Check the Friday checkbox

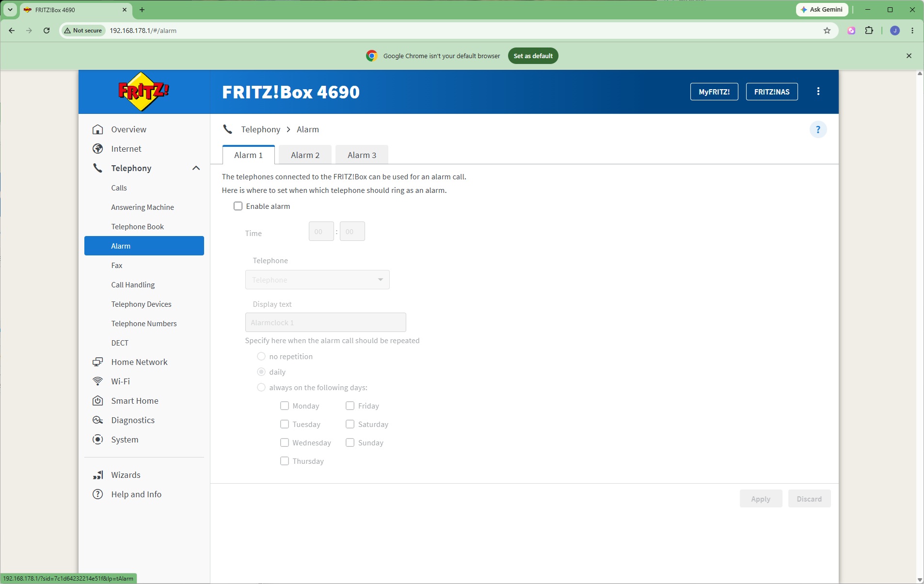click(x=350, y=406)
